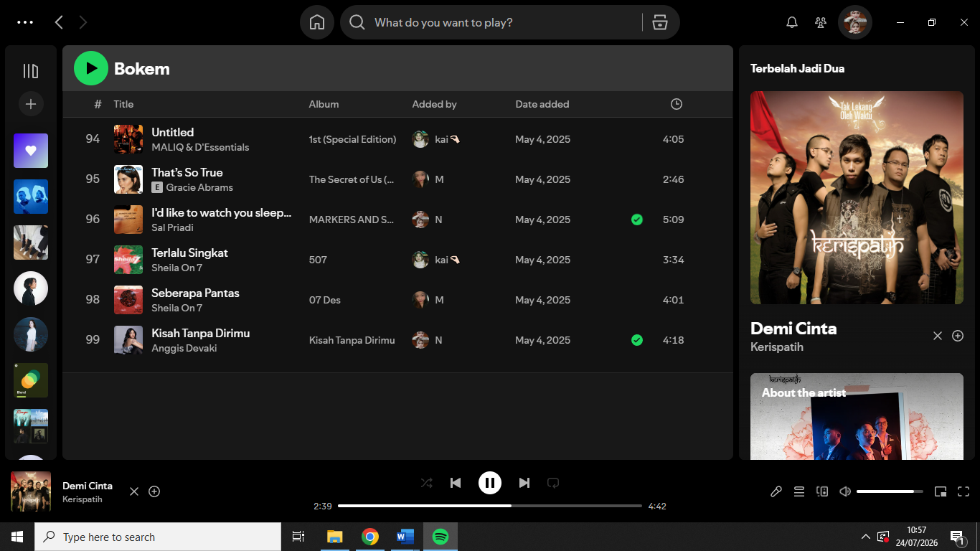The image size is (980, 551).
Task: Open album 'The Secret of Us'
Action: point(352,179)
